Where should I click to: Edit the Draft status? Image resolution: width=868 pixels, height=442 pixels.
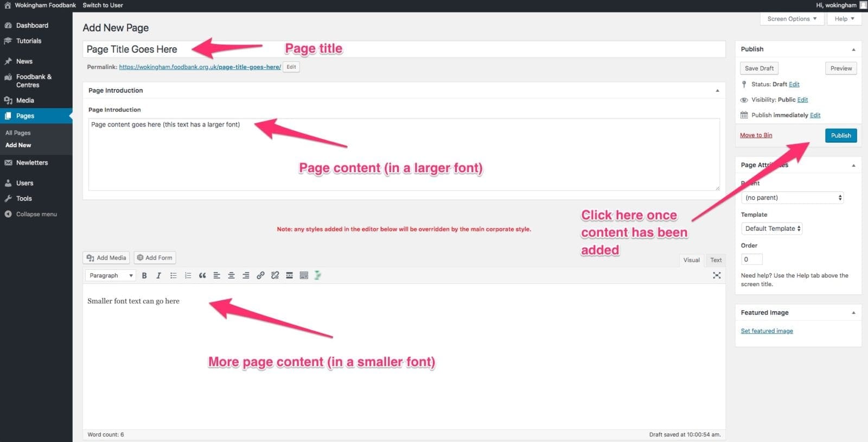click(794, 84)
